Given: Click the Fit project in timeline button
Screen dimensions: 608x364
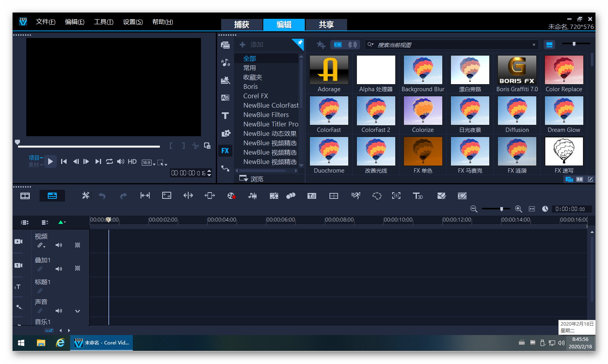Looking at the screenshot, I should point(532,209).
